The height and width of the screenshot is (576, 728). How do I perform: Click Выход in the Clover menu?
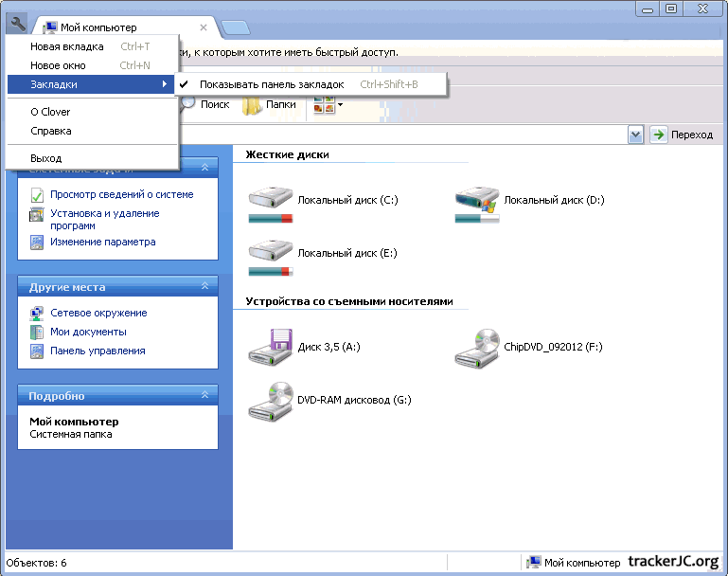pyautogui.click(x=45, y=158)
